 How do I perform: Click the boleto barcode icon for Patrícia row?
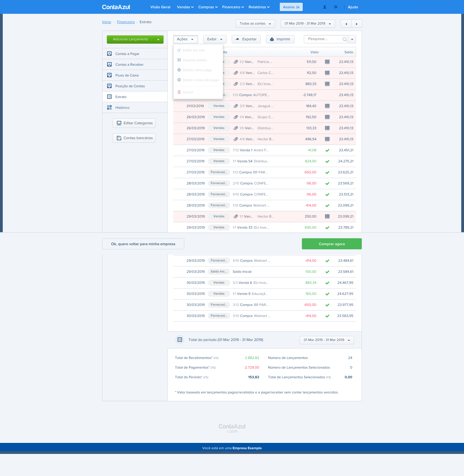pyautogui.click(x=327, y=62)
